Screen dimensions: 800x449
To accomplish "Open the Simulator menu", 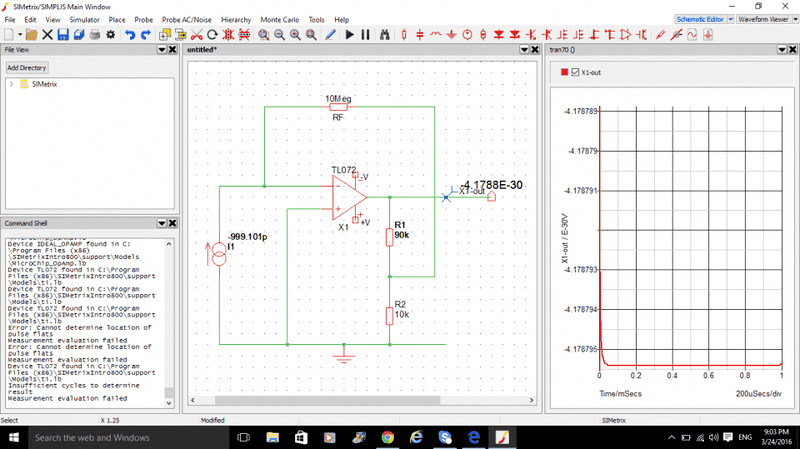I will point(84,19).
